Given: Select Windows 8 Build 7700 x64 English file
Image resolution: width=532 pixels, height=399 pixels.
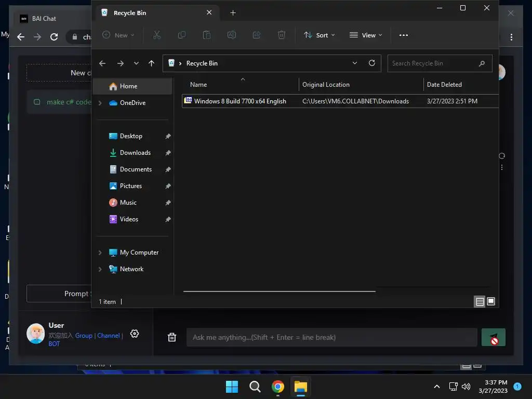Looking at the screenshot, I should [340, 101].
